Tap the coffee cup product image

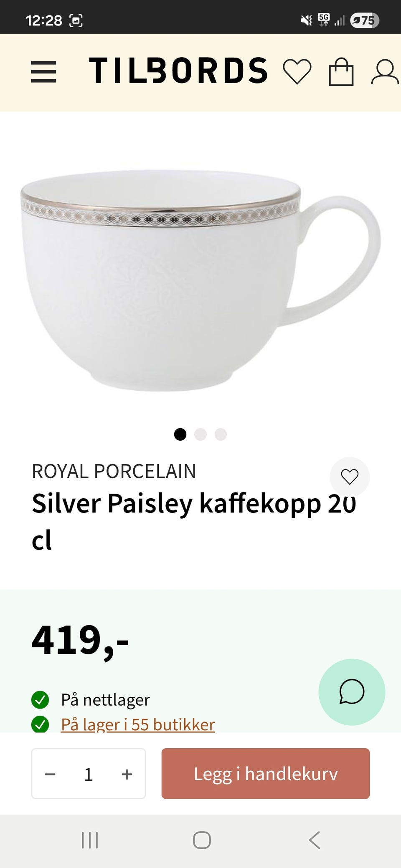pyautogui.click(x=200, y=280)
